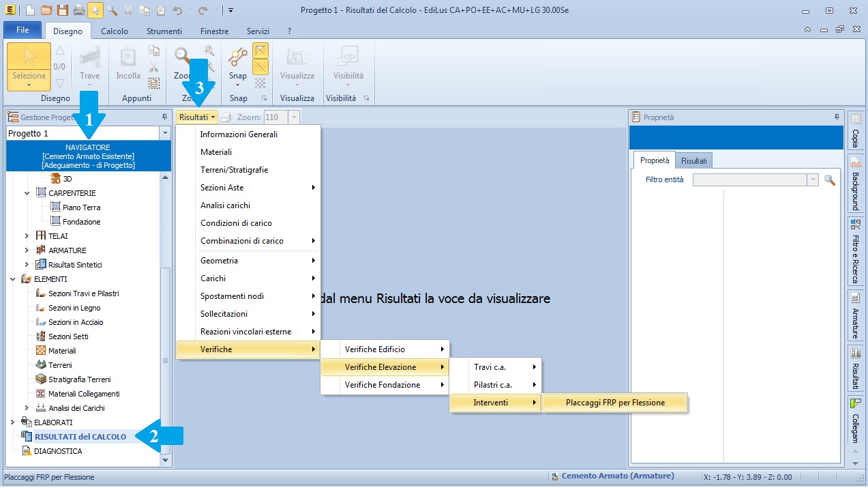Select RISULTATI del CALCOLO in navigator
The image size is (868, 488).
point(80,437)
